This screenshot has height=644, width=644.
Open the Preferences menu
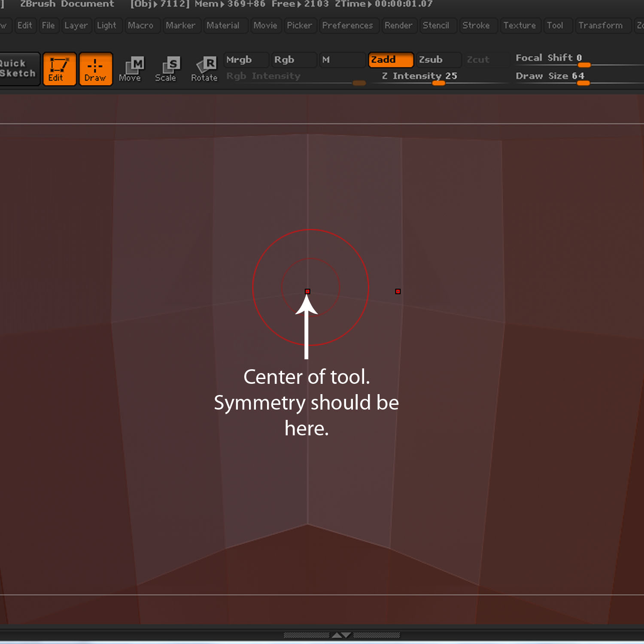(x=348, y=25)
